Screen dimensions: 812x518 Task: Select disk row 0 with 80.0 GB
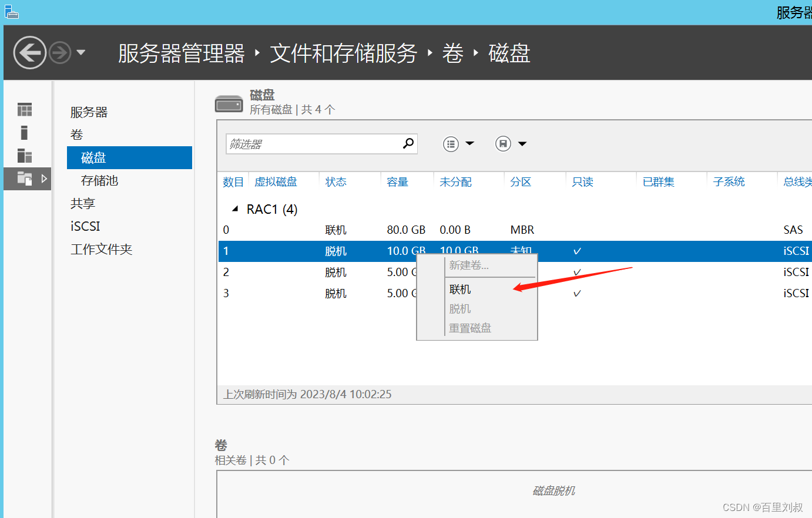[x=515, y=230]
